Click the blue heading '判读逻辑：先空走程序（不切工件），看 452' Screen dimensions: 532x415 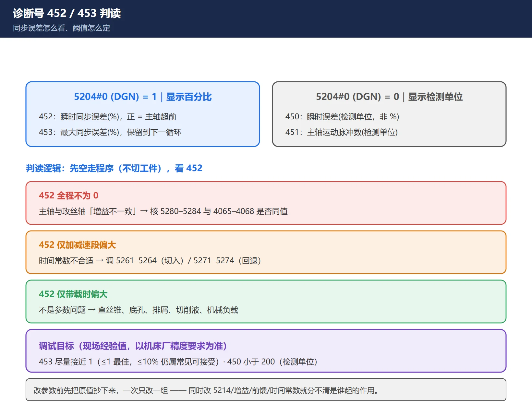[114, 168]
